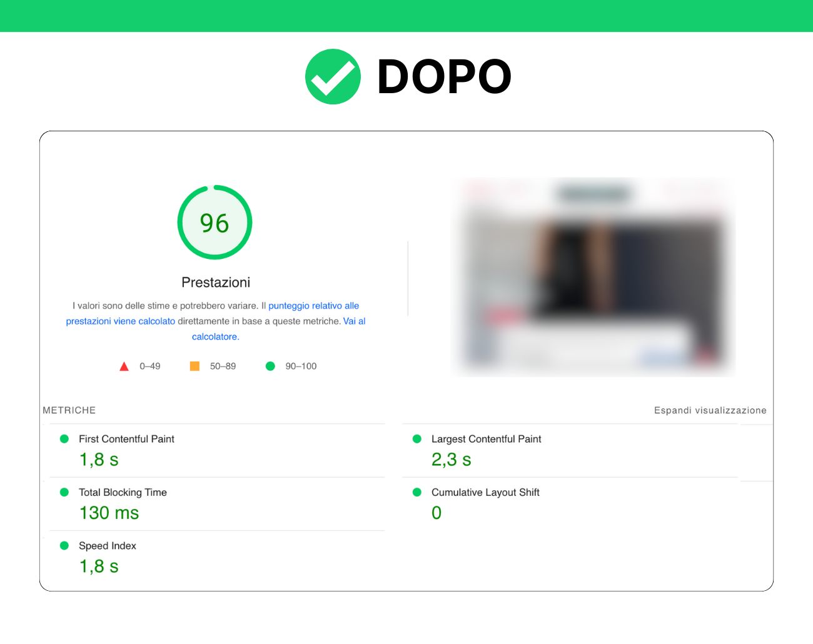Click green dot beside Total Blocking Time
Image resolution: width=813 pixels, height=644 pixels.
click(64, 492)
